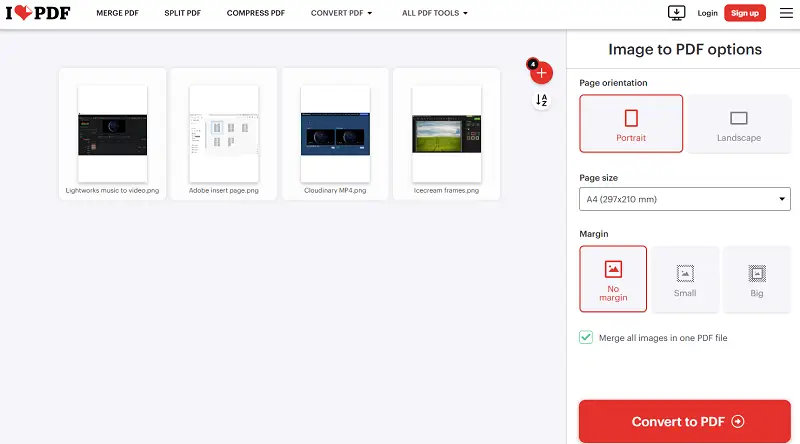Image resolution: width=800 pixels, height=444 pixels.
Task: Select the Lightworks music to video.png thumbnail
Action: click(112, 134)
